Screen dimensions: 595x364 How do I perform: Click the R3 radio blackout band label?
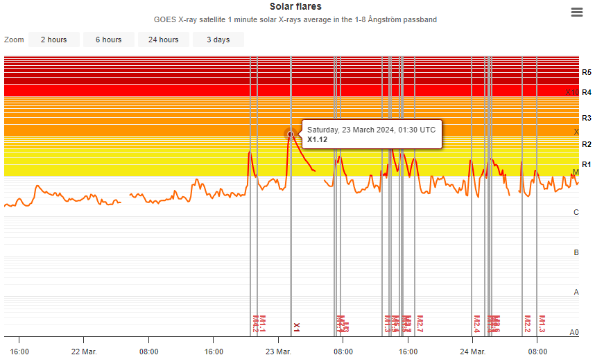tap(586, 118)
